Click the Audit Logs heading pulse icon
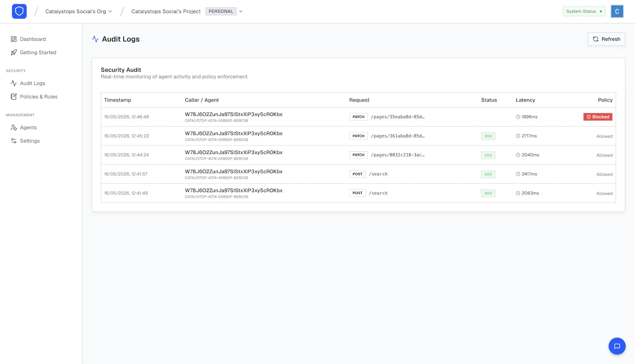635x364 pixels. pyautogui.click(x=95, y=39)
